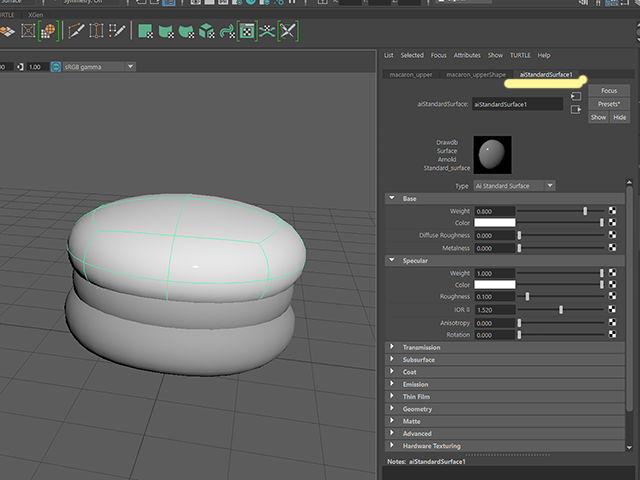Click the UV unfold curve shelf icon
Viewport: 640px width, 480px height.
(267, 31)
